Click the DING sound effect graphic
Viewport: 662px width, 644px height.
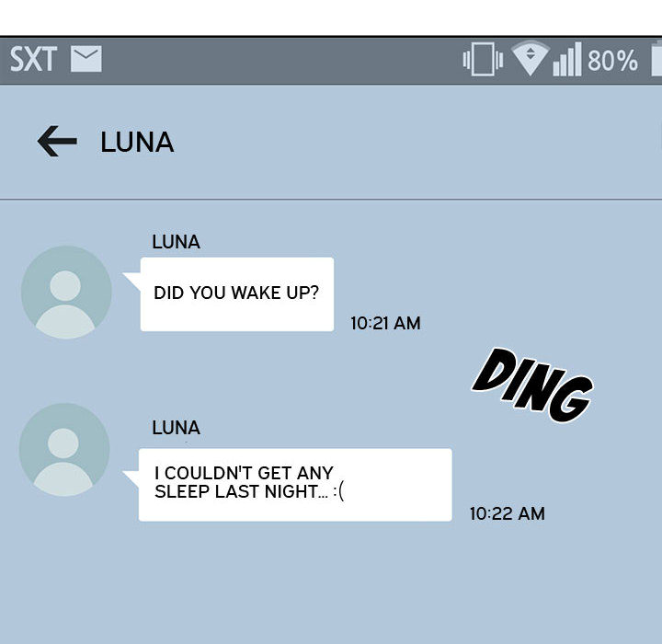point(532,385)
